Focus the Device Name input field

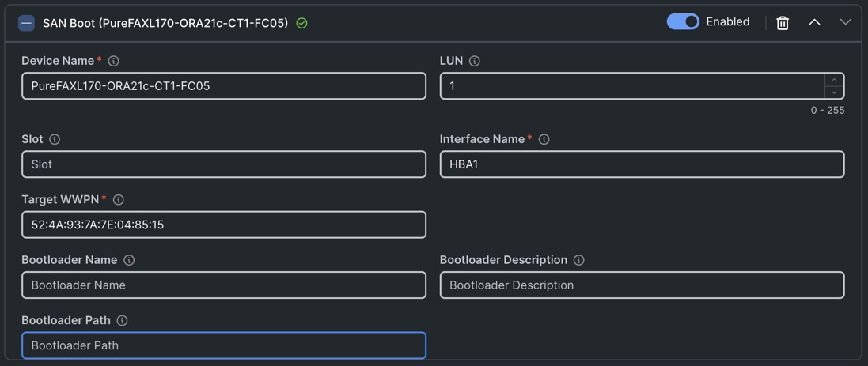point(224,86)
